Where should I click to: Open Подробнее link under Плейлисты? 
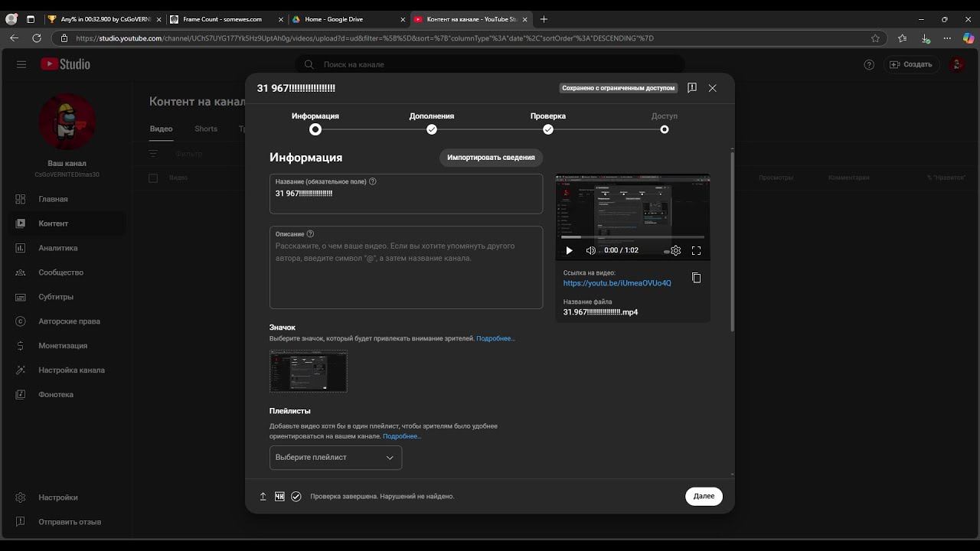coord(402,436)
